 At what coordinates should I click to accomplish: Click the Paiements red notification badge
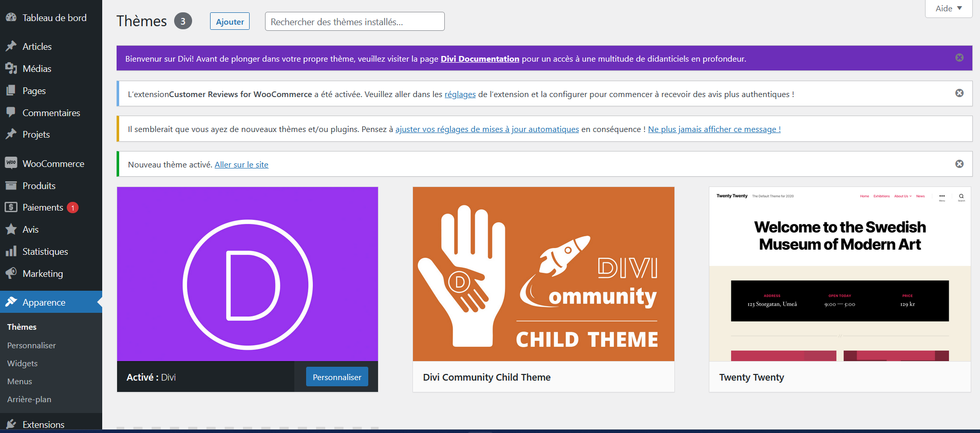tap(73, 208)
